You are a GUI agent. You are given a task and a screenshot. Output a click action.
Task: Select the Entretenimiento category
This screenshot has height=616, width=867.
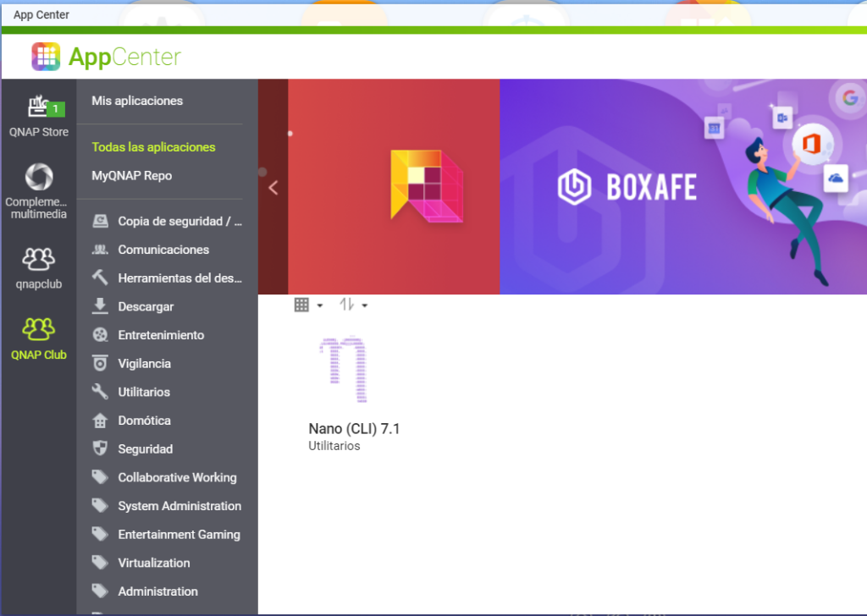(x=161, y=335)
